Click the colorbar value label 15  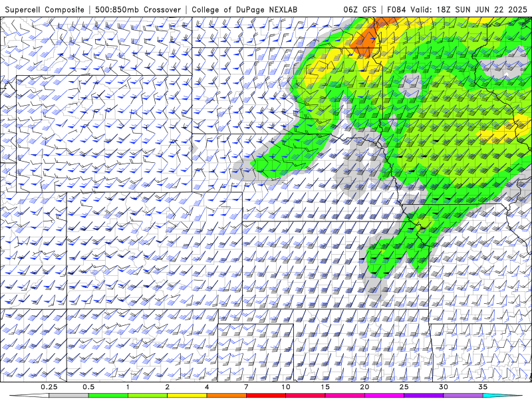(325, 387)
